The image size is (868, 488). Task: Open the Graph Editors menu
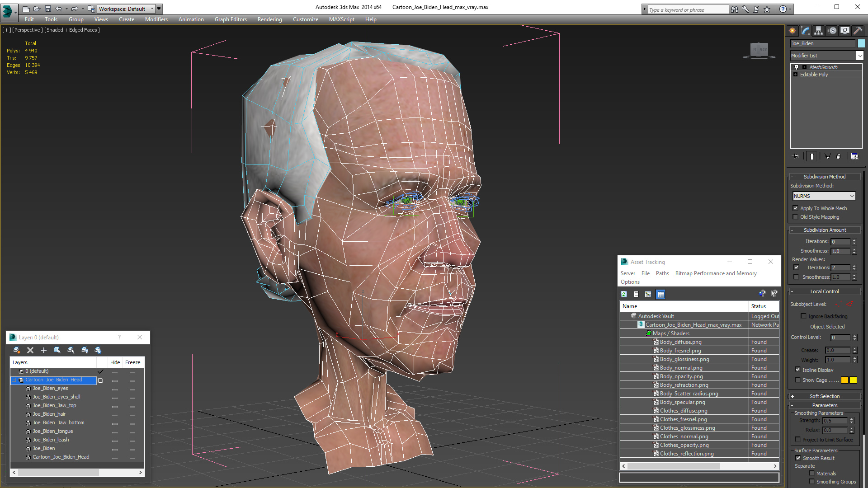click(x=231, y=19)
